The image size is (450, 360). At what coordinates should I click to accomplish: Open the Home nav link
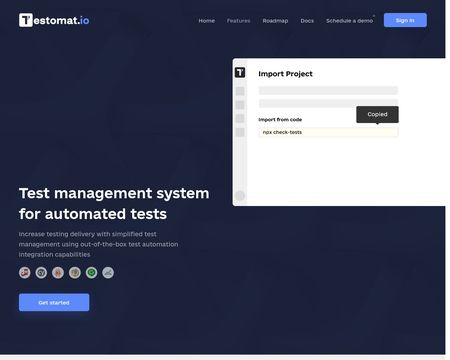(x=206, y=21)
